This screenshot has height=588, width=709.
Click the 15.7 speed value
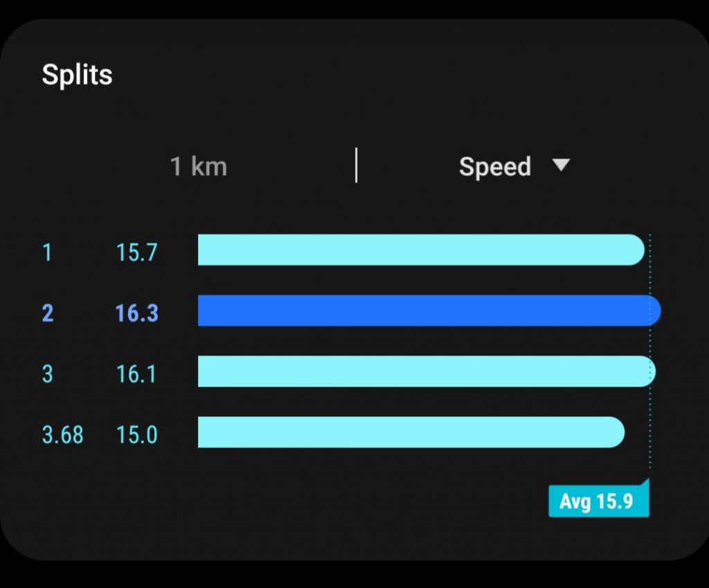point(136,252)
